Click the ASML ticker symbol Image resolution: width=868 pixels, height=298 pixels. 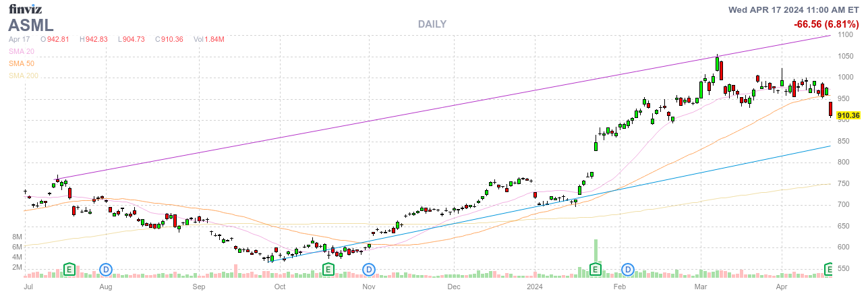31,25
